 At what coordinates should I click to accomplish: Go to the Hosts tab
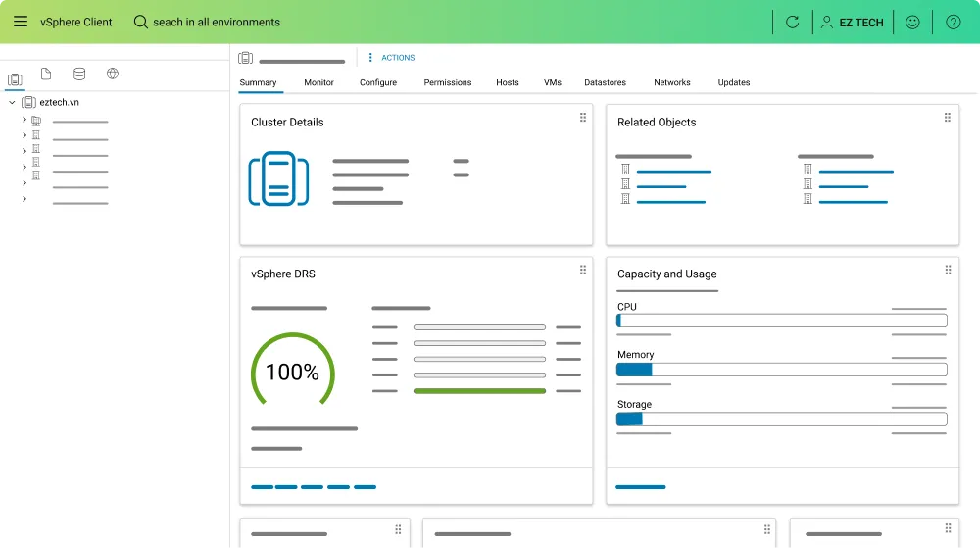(x=508, y=82)
